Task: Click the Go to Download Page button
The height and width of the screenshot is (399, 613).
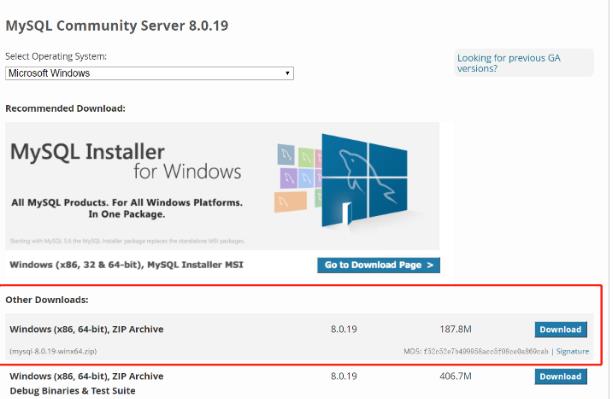Action: pyautogui.click(x=378, y=265)
